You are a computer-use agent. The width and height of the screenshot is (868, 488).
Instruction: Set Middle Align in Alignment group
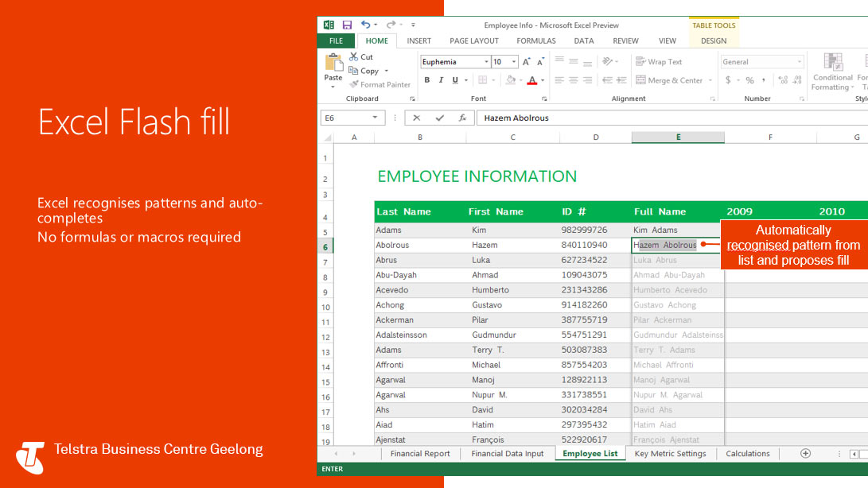(574, 61)
